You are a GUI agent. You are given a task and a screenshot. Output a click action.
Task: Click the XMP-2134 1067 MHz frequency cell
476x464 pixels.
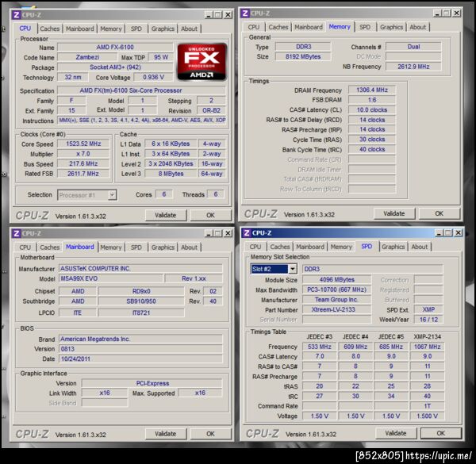(x=427, y=347)
